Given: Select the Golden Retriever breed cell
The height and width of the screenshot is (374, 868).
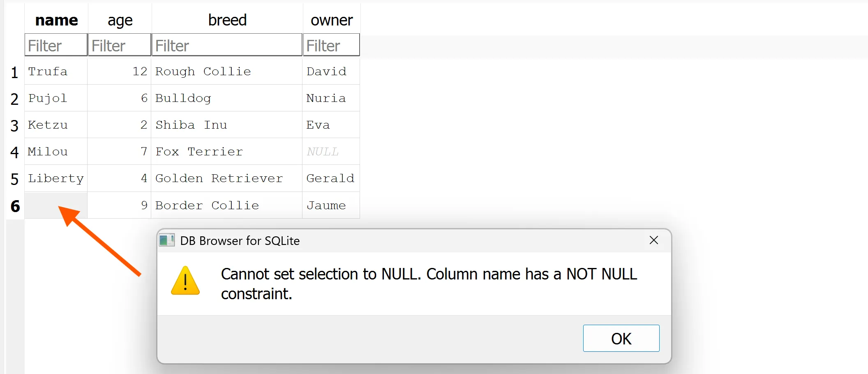Looking at the screenshot, I should pyautogui.click(x=226, y=178).
